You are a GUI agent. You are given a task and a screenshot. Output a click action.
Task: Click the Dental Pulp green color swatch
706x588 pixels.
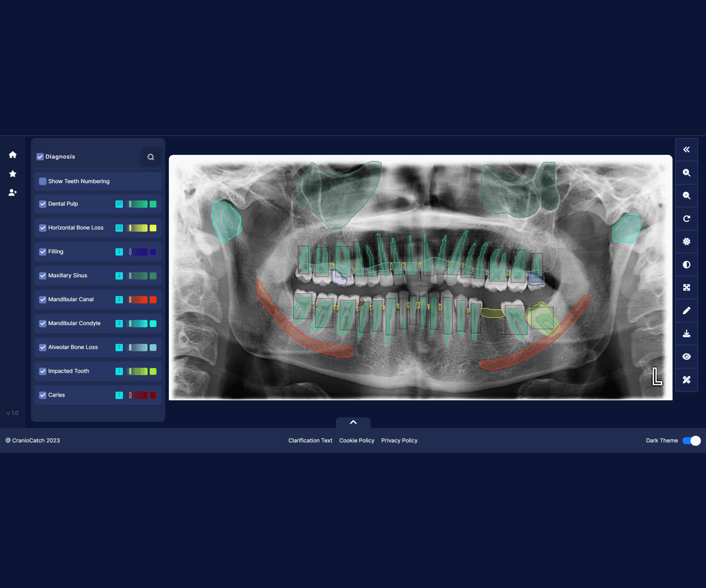coord(153,204)
